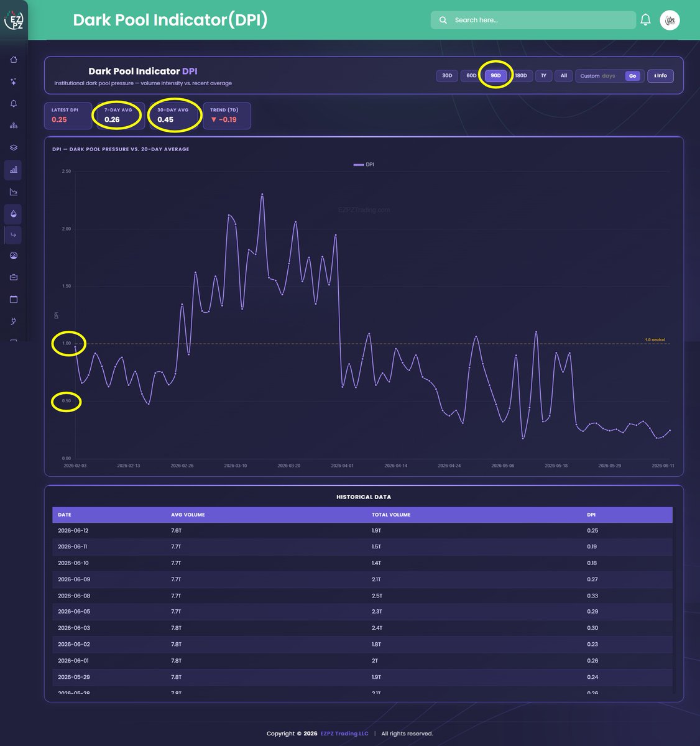Viewport: 700px width, 746px height.
Task: Select the 2026-05-29 row date
Action: coord(74,677)
